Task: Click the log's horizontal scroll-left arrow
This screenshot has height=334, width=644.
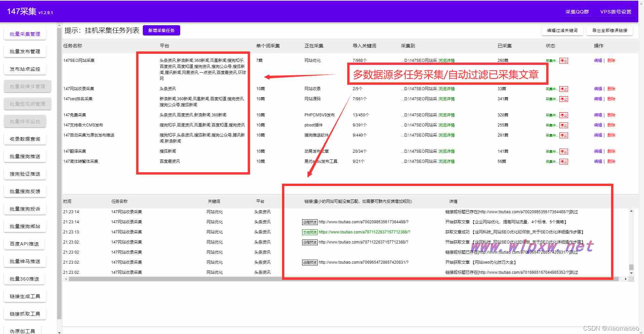Action: pos(66,279)
